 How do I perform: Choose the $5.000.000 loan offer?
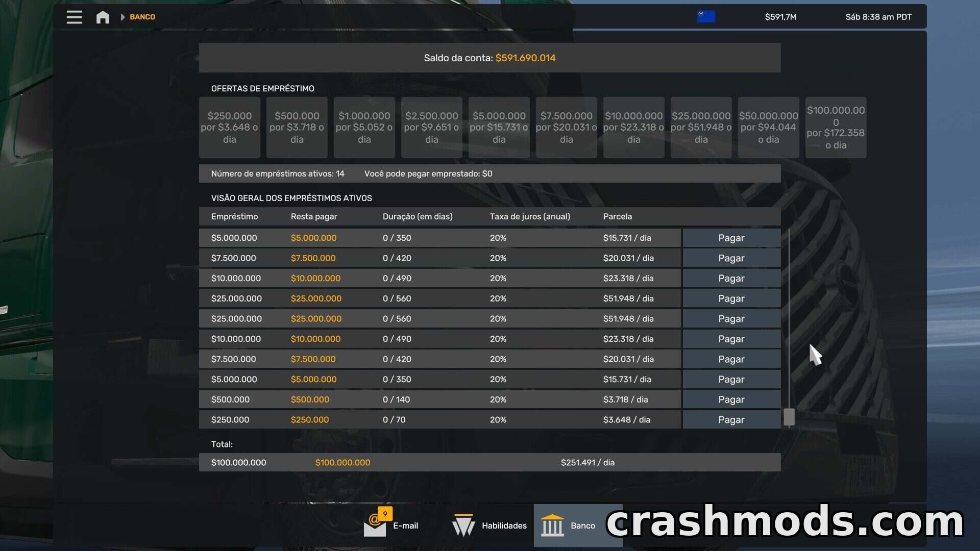(x=499, y=128)
